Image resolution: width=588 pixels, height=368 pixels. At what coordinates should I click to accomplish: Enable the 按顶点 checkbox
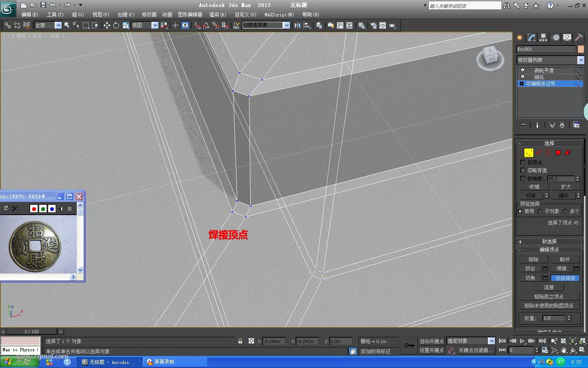click(523, 163)
